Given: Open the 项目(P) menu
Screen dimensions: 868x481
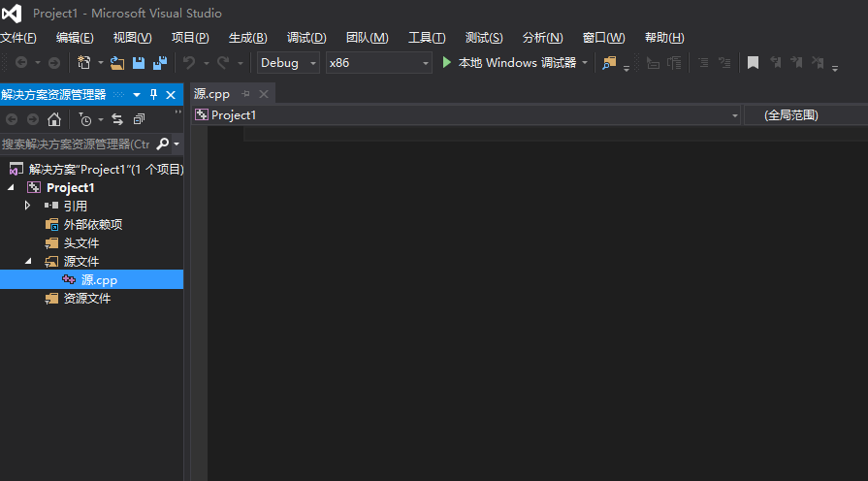Looking at the screenshot, I should coord(190,38).
